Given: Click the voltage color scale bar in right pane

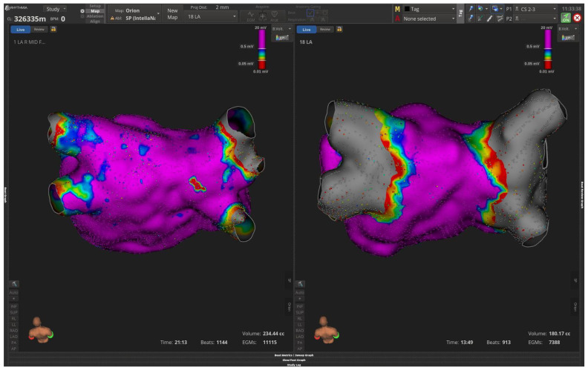Looking at the screenshot, I should (x=548, y=50).
